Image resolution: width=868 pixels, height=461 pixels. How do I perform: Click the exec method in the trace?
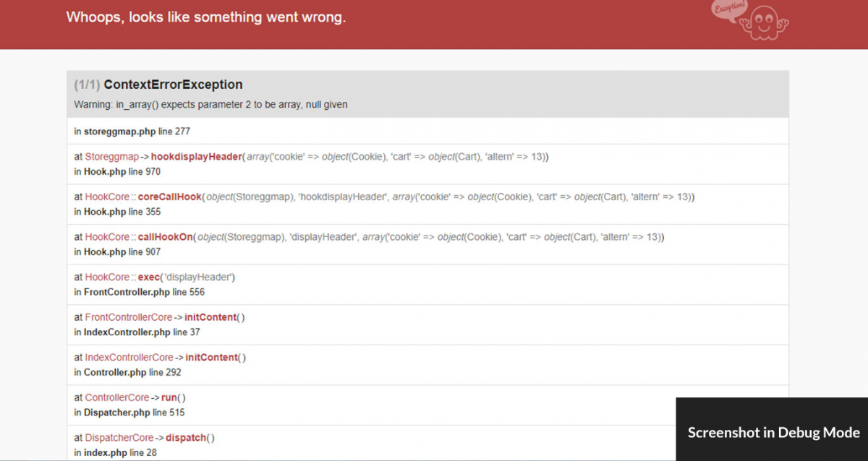[150, 277]
